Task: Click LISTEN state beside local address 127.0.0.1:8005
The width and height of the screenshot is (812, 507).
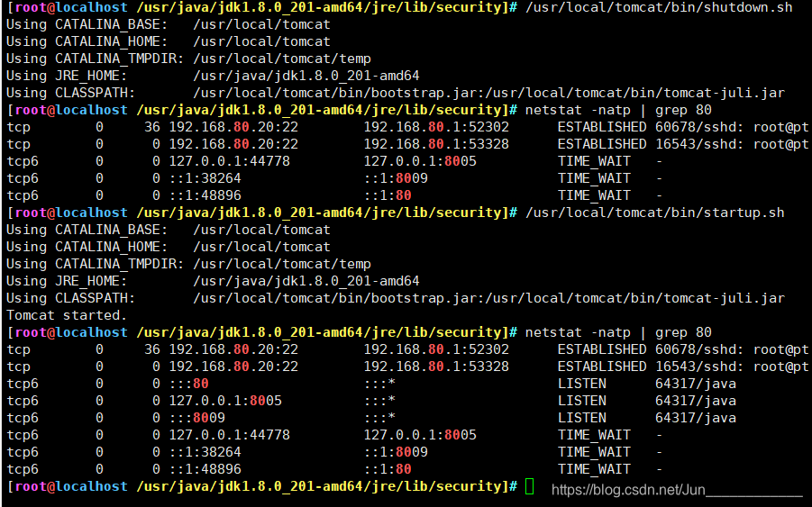Action: point(582,401)
